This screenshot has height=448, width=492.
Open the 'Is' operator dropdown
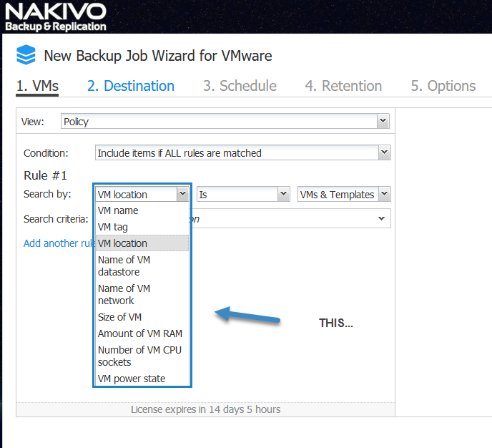(243, 194)
